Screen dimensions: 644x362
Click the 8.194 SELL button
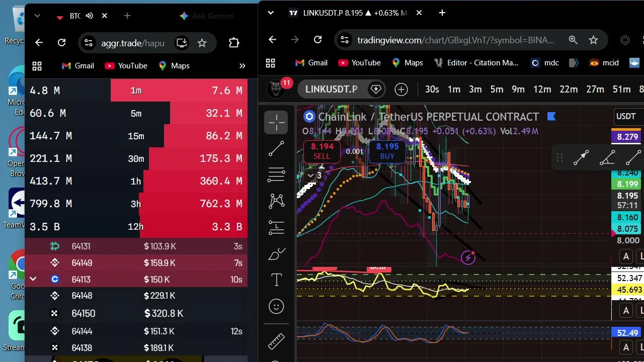click(x=322, y=151)
